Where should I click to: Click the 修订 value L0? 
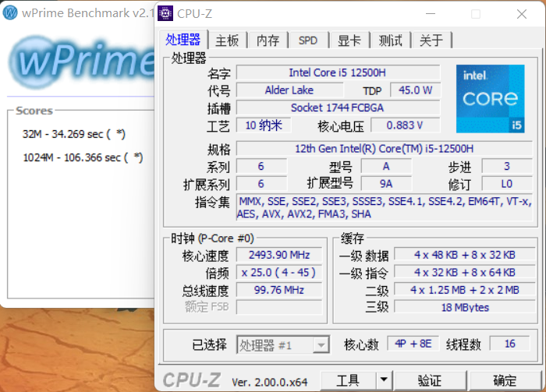507,183
